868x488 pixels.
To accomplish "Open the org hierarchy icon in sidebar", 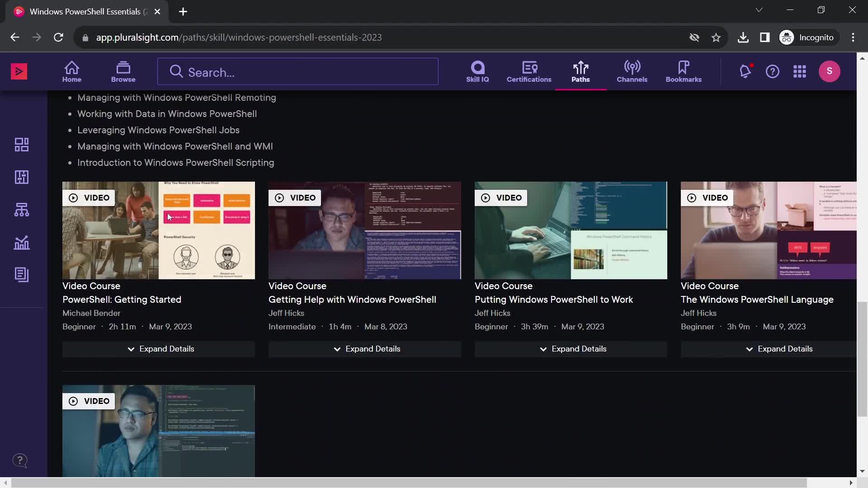I will coord(22,210).
